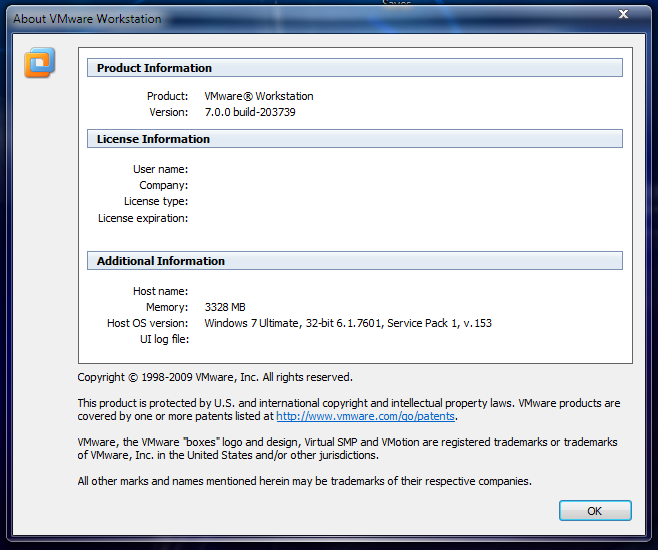Click the version text 7.0.0 build-203739

pyautogui.click(x=250, y=112)
